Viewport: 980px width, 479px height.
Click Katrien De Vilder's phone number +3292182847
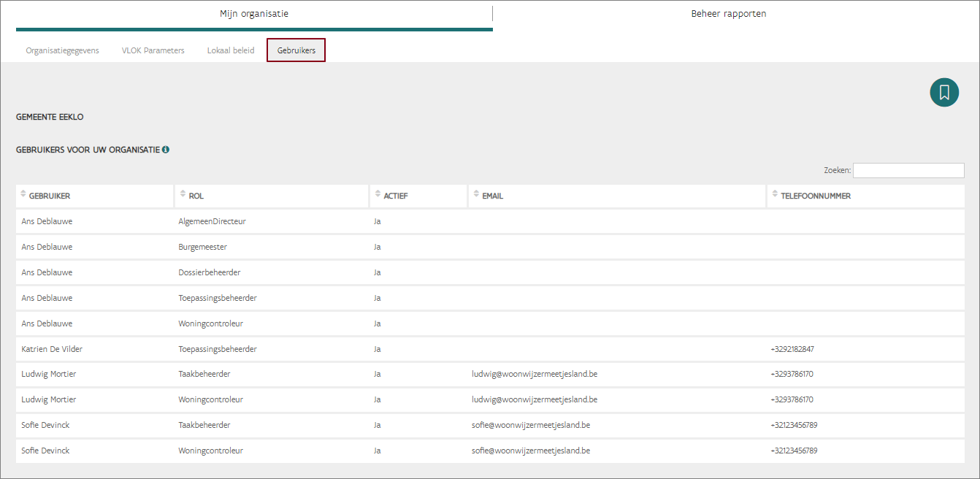click(x=792, y=349)
